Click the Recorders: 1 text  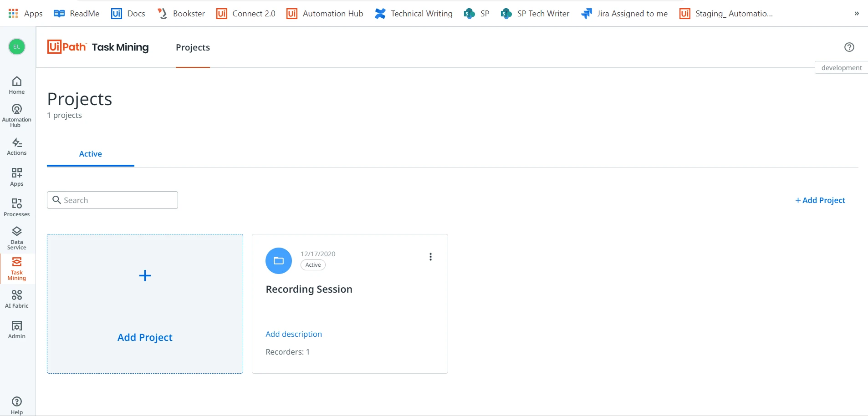point(287,352)
